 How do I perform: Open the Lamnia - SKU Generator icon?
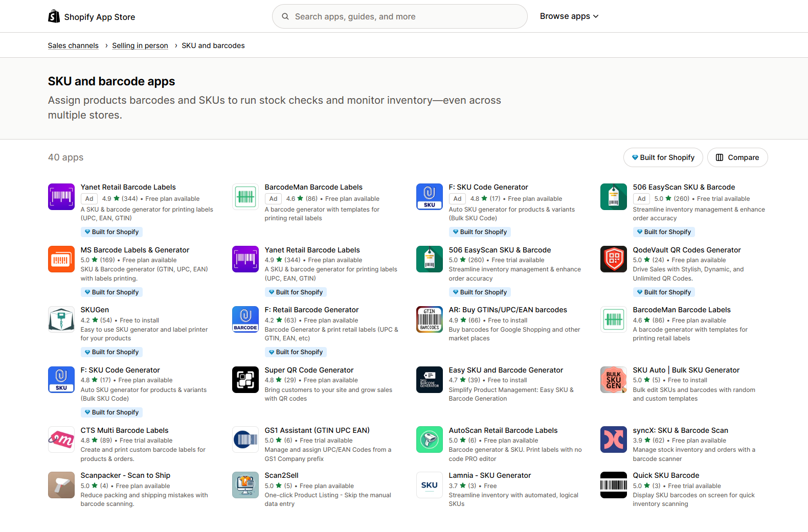pos(430,485)
